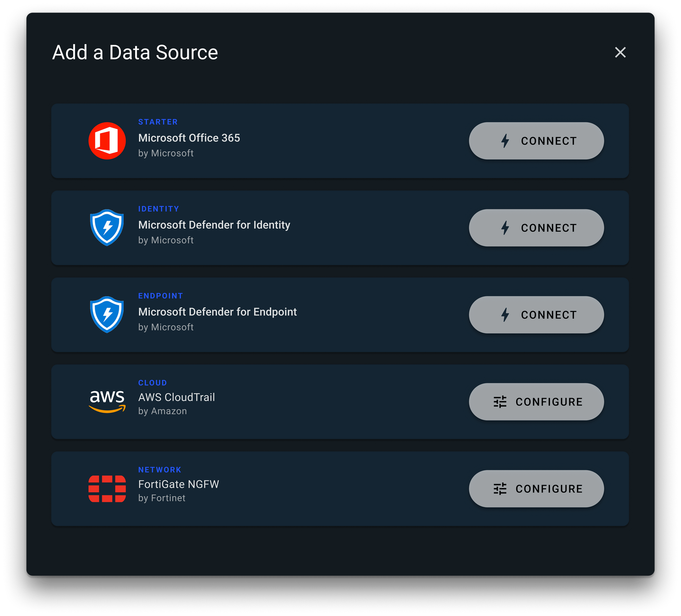Connect Microsoft Defender for Endpoint

click(536, 315)
